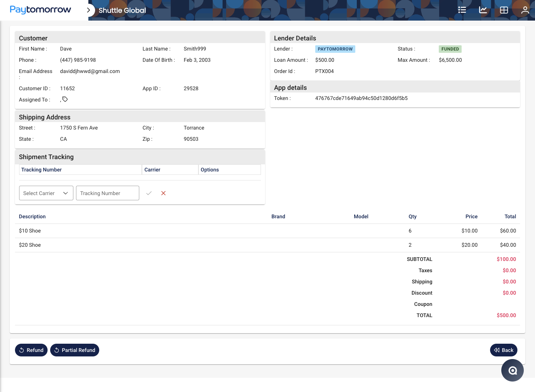Select the $40.00 line total

508,245
